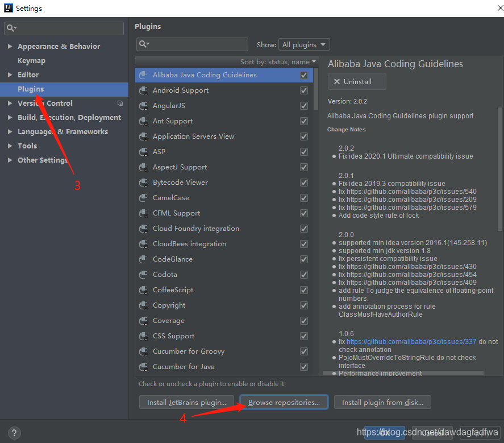Expand the Editor settings node arrow
Screen dimensions: 504x443
click(x=10, y=74)
